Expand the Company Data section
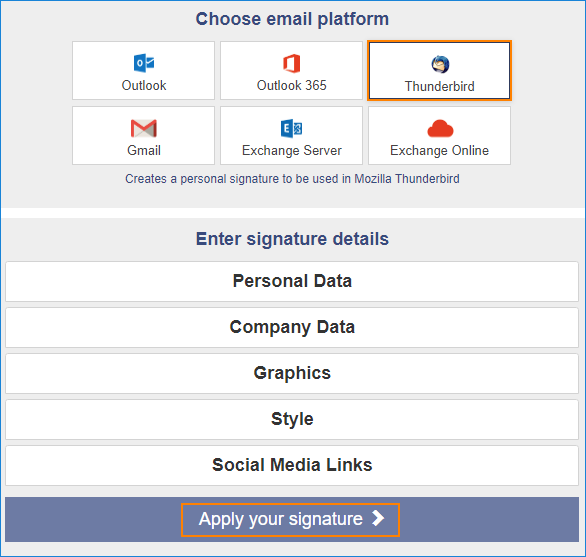The height and width of the screenshot is (557, 586). [292, 327]
